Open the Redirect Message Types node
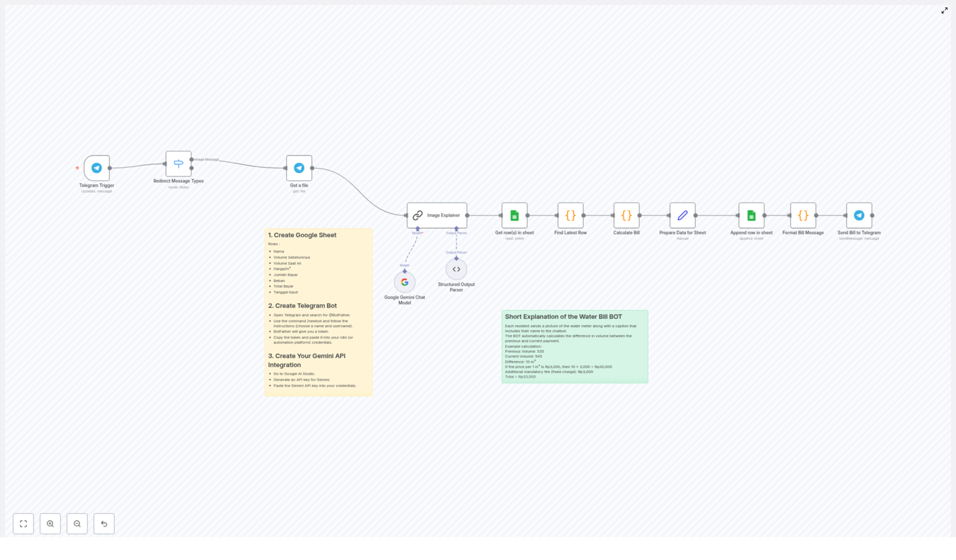This screenshot has width=956, height=560. [x=178, y=163]
